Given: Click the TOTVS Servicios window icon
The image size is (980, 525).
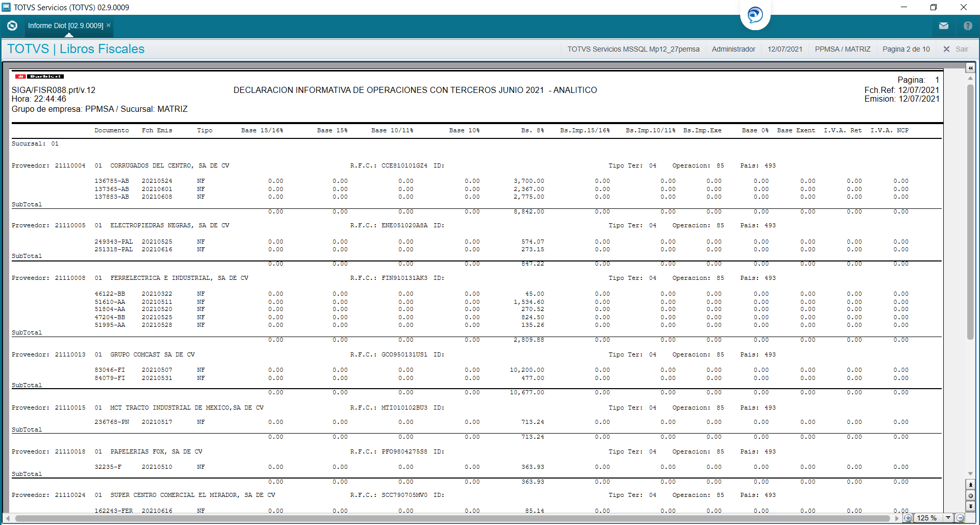Looking at the screenshot, I should pyautogui.click(x=6, y=7).
